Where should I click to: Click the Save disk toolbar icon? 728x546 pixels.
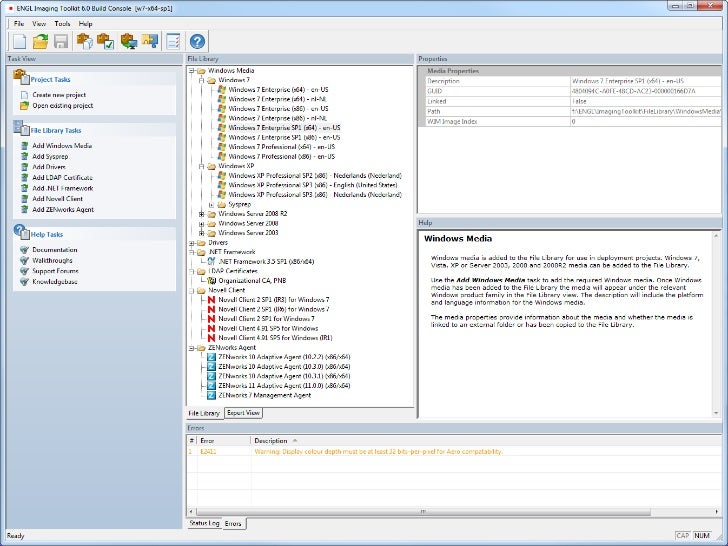click(x=61, y=41)
